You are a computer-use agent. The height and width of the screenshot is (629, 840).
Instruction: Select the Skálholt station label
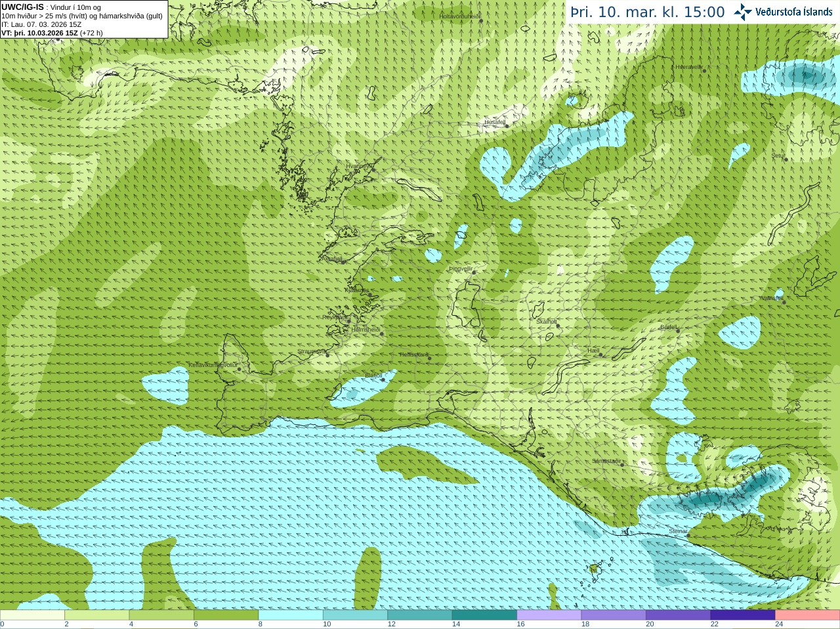pos(547,322)
